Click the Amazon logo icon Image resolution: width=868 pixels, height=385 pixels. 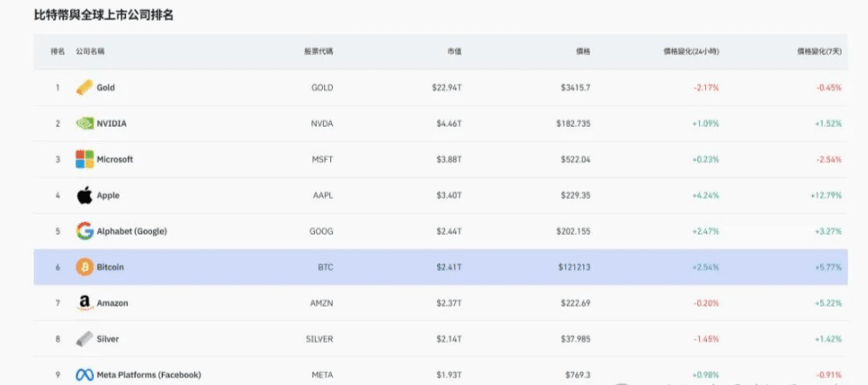[x=85, y=303]
